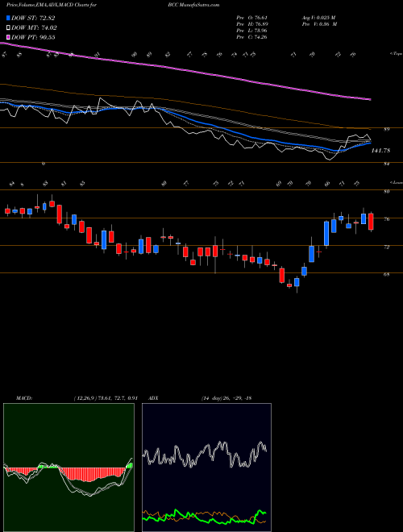403x532 pixels.
Task: Select the 'DOW ST: 72.82' legend label
Action: point(33,19)
